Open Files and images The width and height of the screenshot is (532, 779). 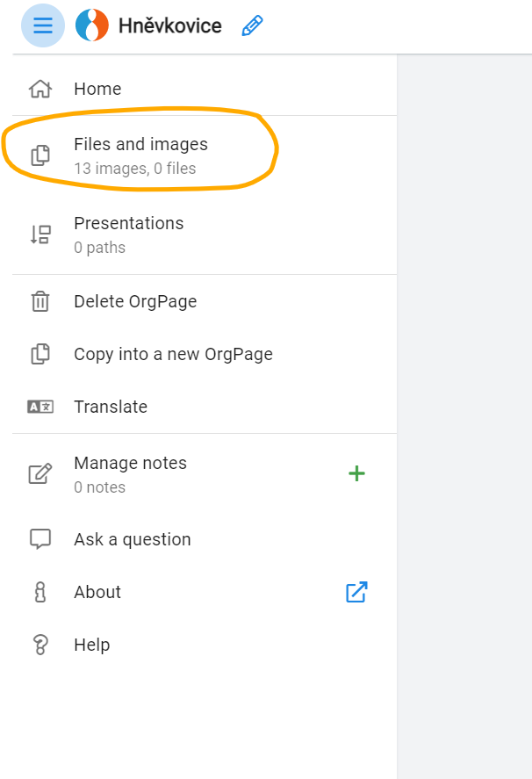click(x=140, y=145)
